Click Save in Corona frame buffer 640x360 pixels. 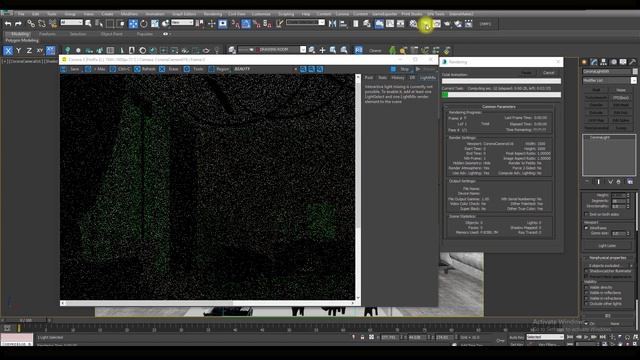[x=71, y=69]
